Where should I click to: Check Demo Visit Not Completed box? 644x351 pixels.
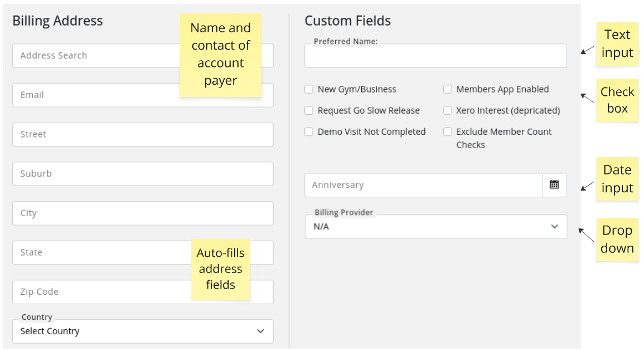(309, 132)
